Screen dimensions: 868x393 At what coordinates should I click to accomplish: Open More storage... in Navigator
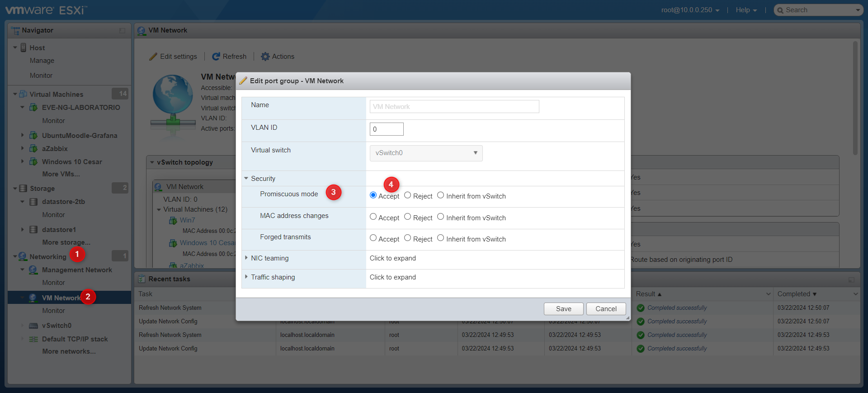66,242
